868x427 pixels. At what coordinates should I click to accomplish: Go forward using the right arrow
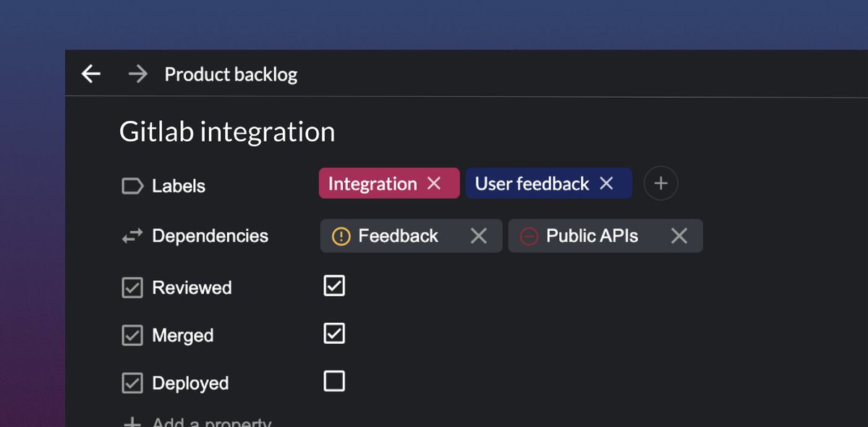click(137, 74)
